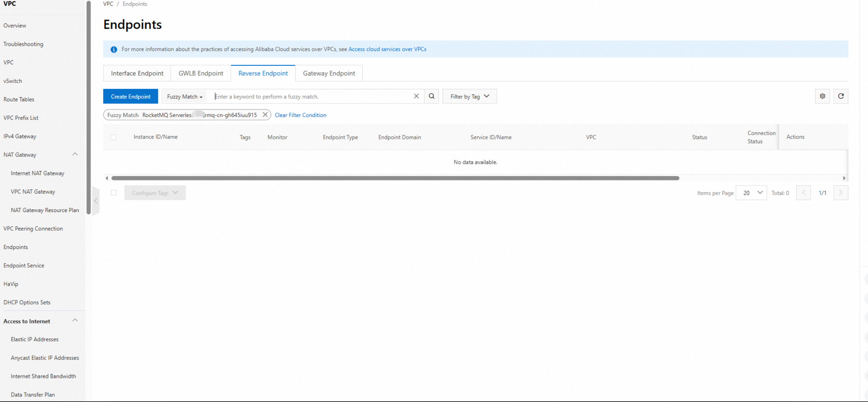Viewport: 868px width, 402px height.
Task: Click the horizontal table scrollbar
Action: click(395, 178)
